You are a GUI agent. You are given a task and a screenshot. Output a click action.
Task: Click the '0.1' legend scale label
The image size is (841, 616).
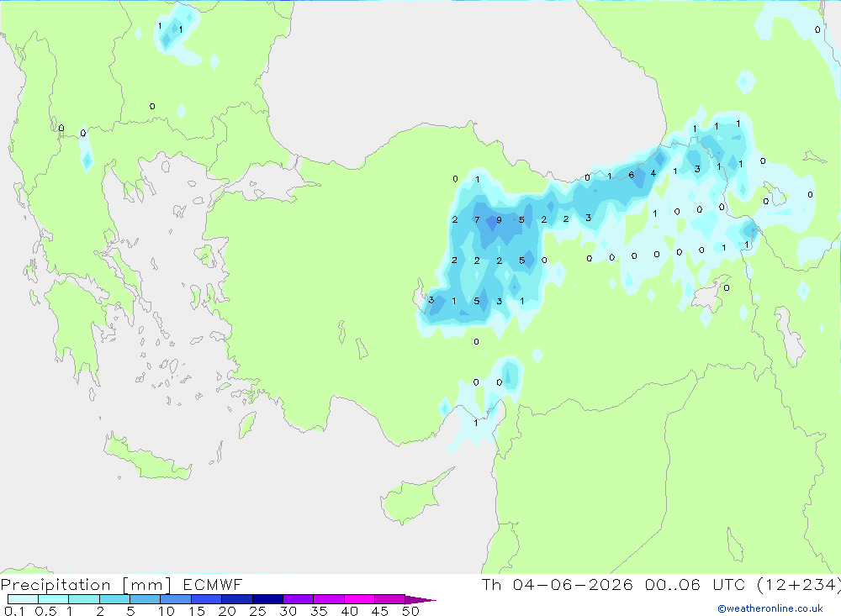(x=14, y=611)
